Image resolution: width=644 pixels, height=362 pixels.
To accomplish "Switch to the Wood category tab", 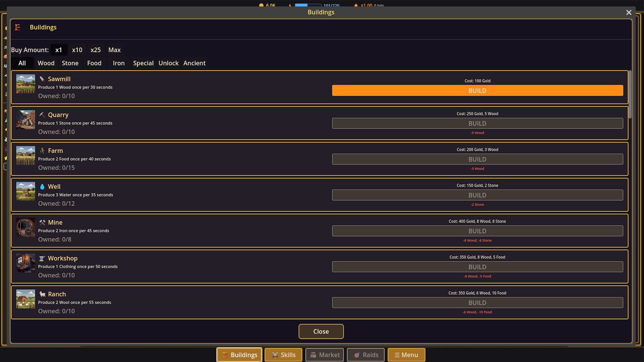I will tap(46, 63).
